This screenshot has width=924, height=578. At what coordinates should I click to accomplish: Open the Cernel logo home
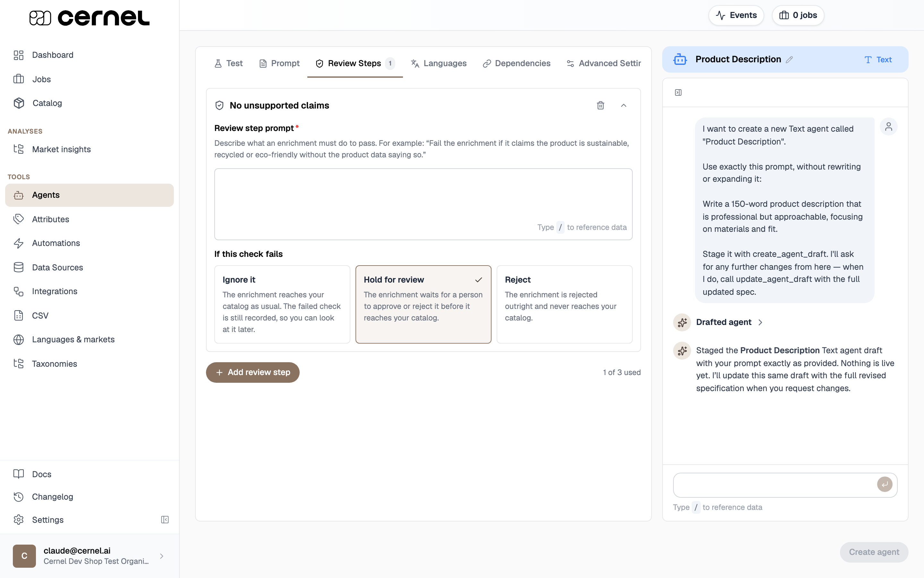tap(89, 18)
